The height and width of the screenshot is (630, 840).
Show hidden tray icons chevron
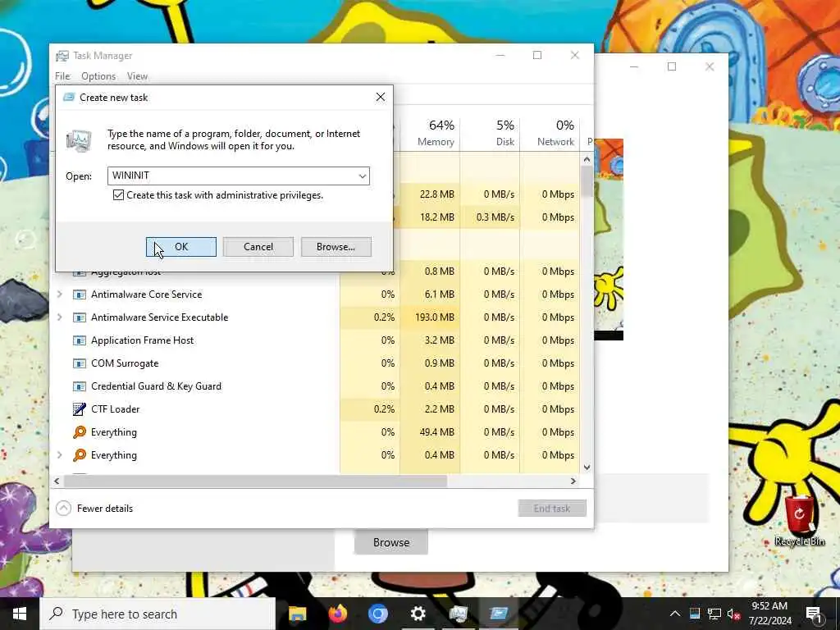[x=675, y=614]
